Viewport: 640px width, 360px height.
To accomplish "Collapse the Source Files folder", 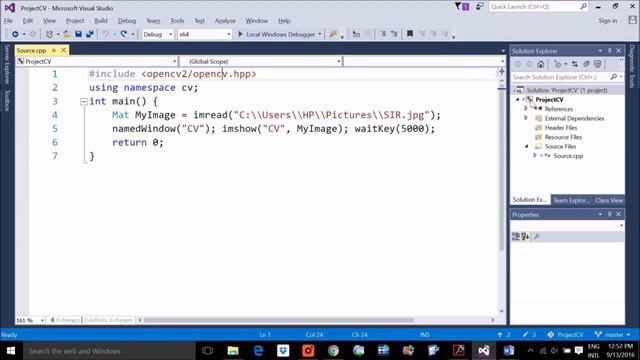I will [x=526, y=146].
